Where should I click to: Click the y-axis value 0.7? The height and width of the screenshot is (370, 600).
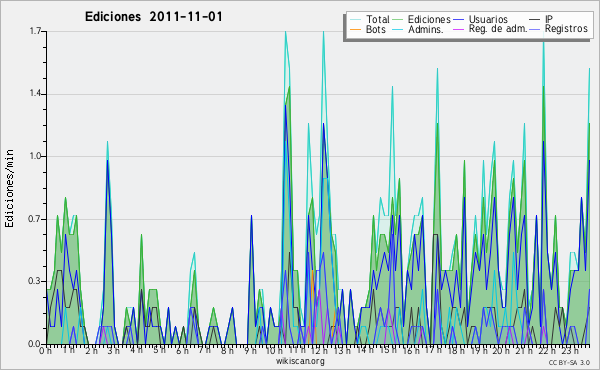click(35, 219)
